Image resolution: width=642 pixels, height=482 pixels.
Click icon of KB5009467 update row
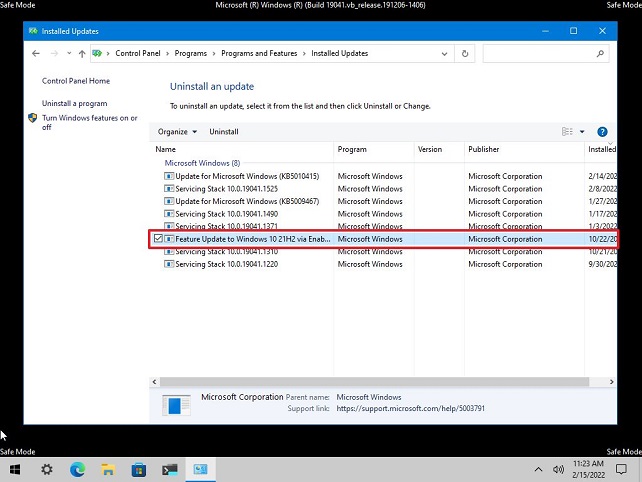point(169,201)
